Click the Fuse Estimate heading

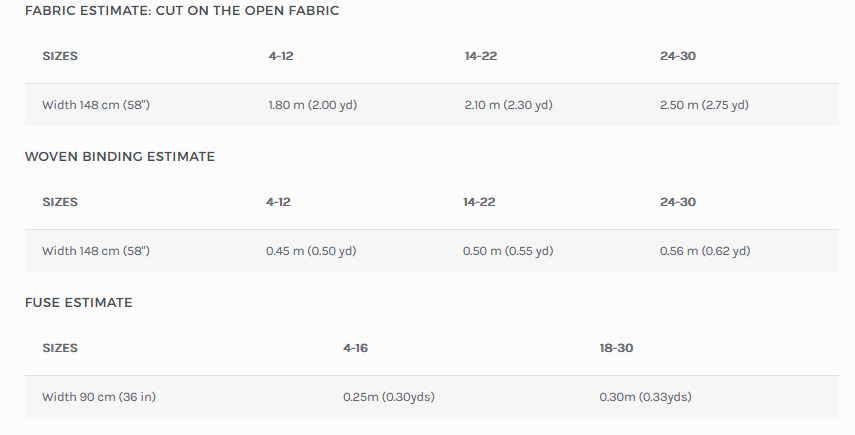coord(79,302)
